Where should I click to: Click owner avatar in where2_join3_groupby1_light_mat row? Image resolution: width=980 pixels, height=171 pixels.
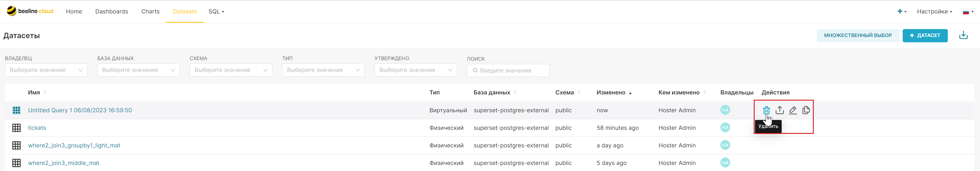click(725, 145)
